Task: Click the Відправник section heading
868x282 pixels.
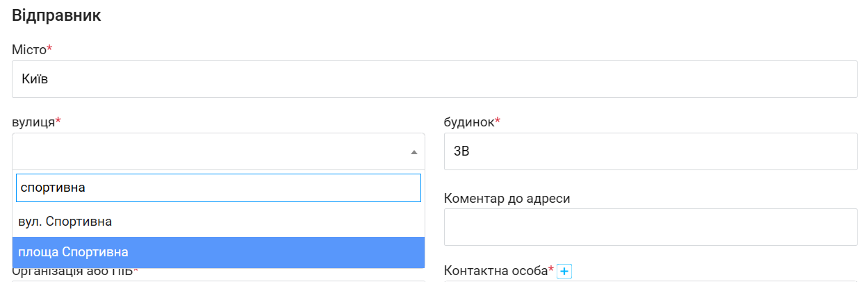Action: (57, 16)
